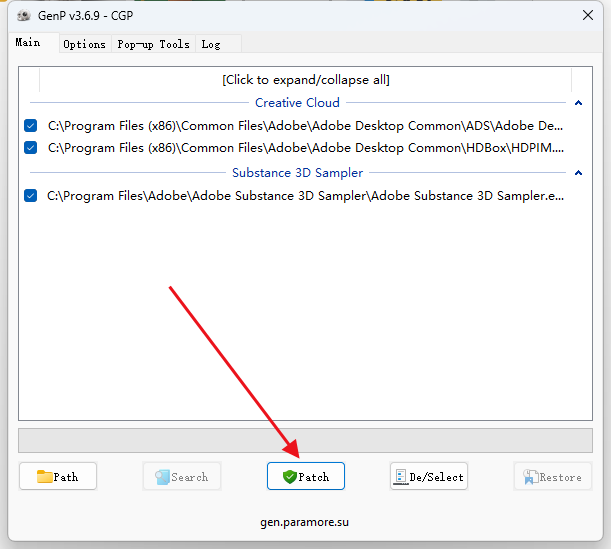Click the GenP app icon in title bar
The height and width of the screenshot is (549, 611).
(x=24, y=16)
